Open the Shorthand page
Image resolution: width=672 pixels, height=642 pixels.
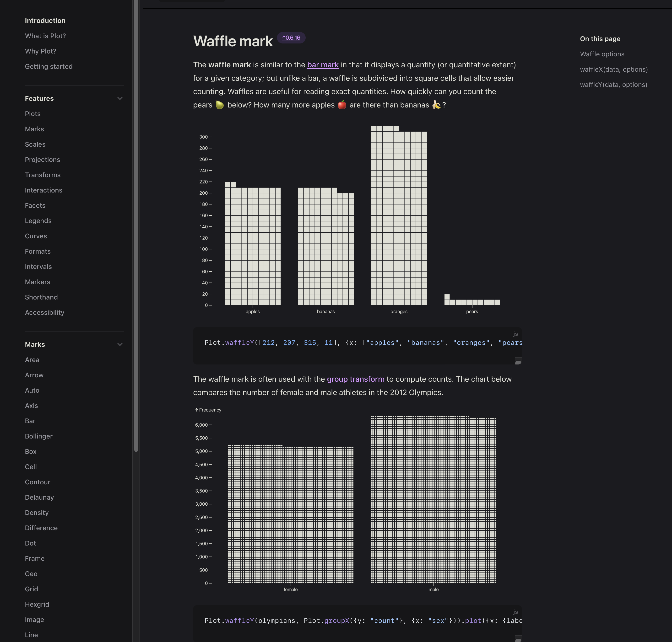[x=41, y=297]
